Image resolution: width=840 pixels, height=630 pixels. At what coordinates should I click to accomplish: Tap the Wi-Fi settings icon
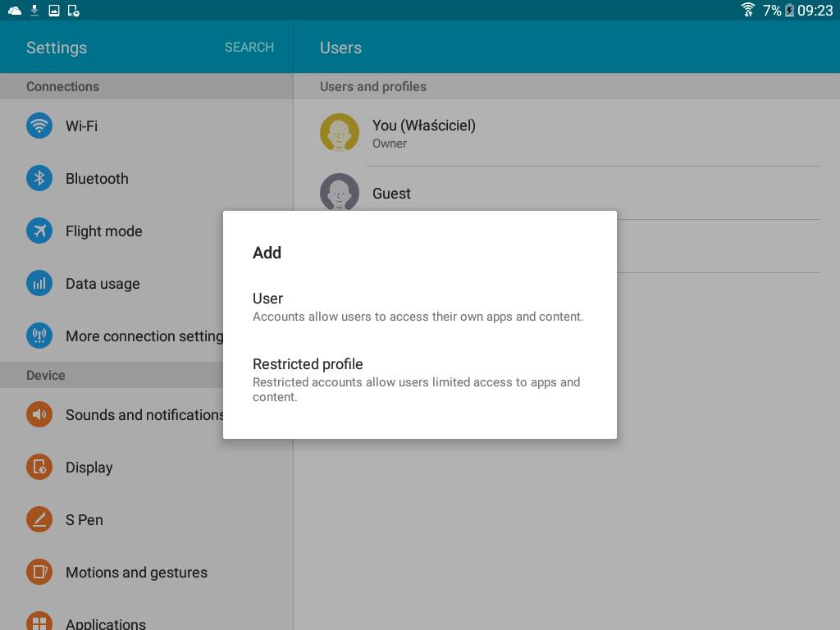tap(39, 126)
